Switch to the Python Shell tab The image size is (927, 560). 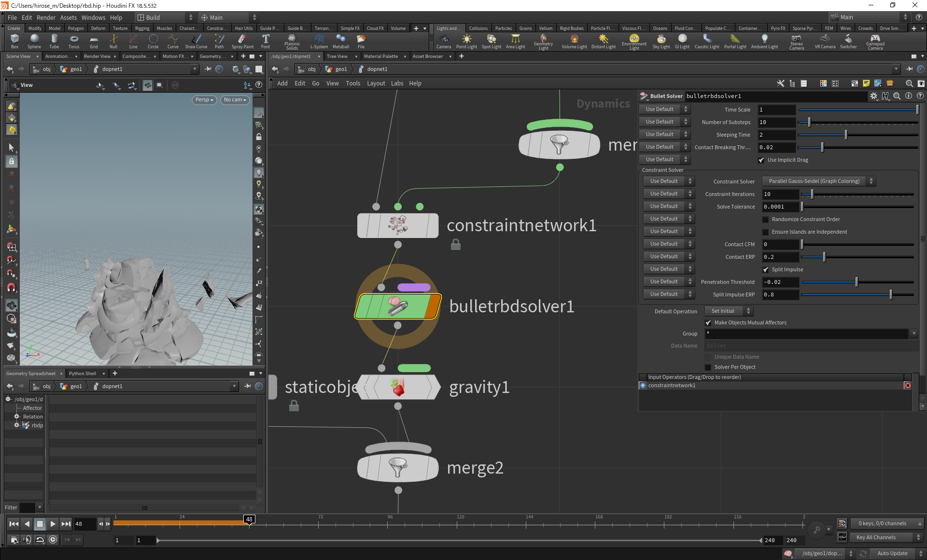coord(82,374)
